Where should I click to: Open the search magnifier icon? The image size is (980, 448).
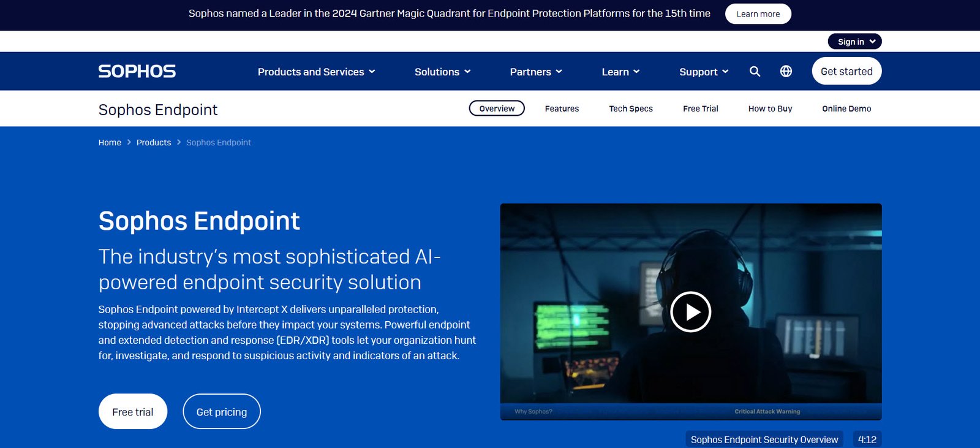click(755, 71)
